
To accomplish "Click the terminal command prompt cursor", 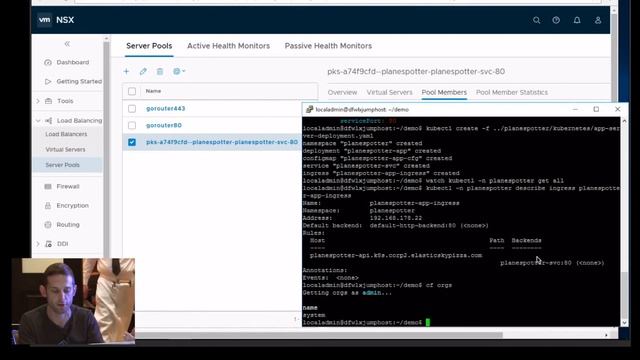I will click(x=427, y=322).
